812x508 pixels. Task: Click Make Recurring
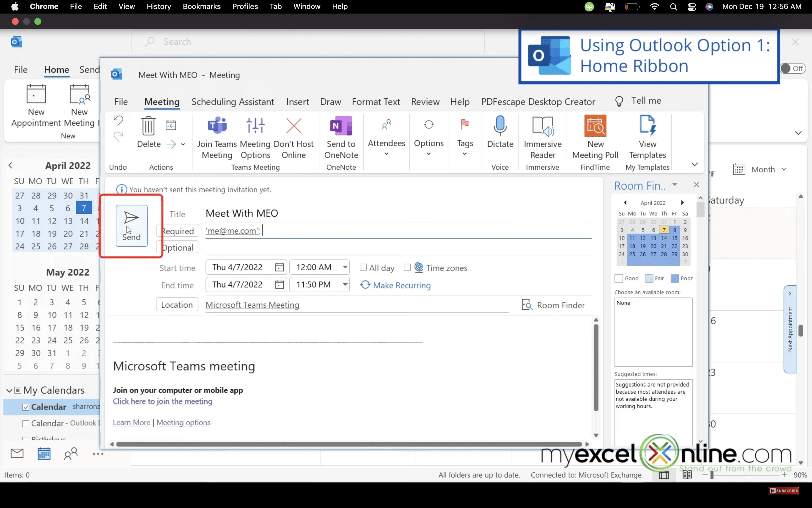click(395, 285)
